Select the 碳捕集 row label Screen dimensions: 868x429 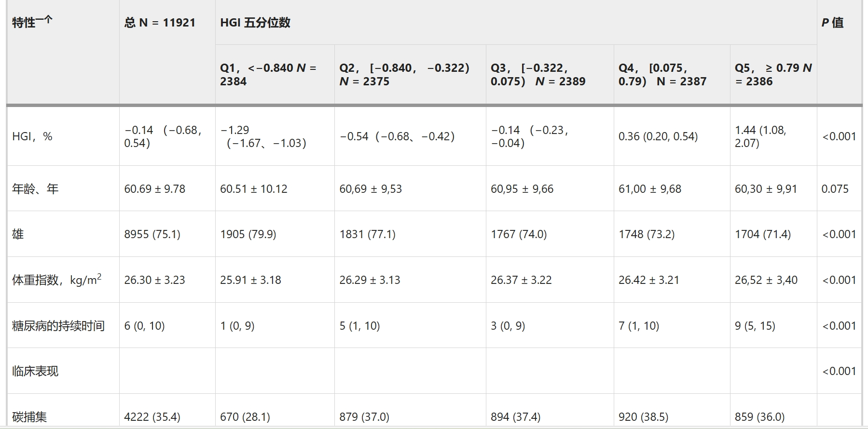(29, 416)
